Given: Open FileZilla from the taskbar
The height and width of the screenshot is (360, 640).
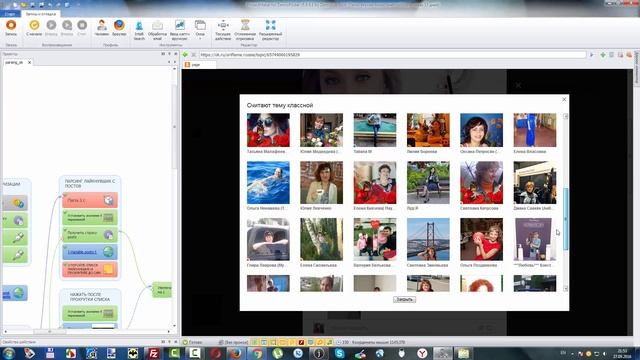Looking at the screenshot, I should point(153,353).
